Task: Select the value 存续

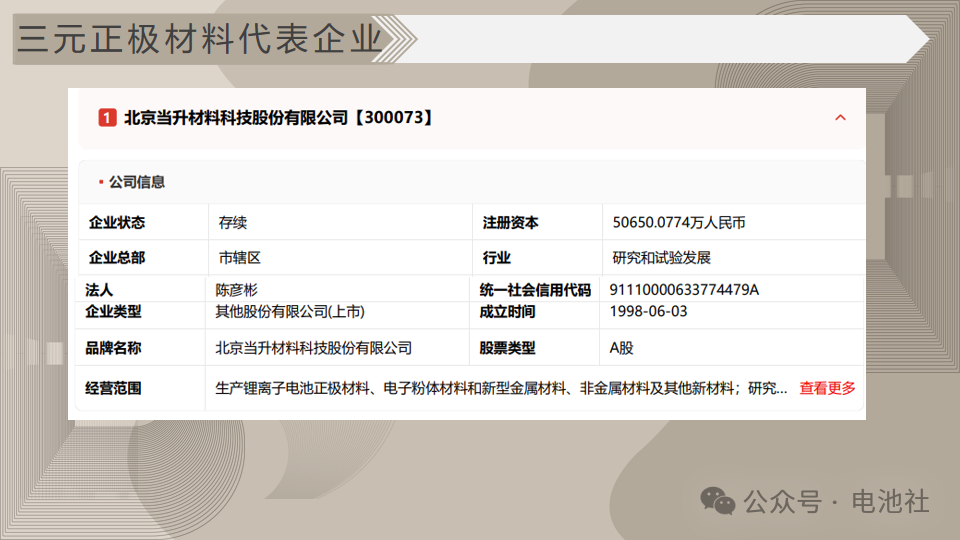Action: coord(233,222)
